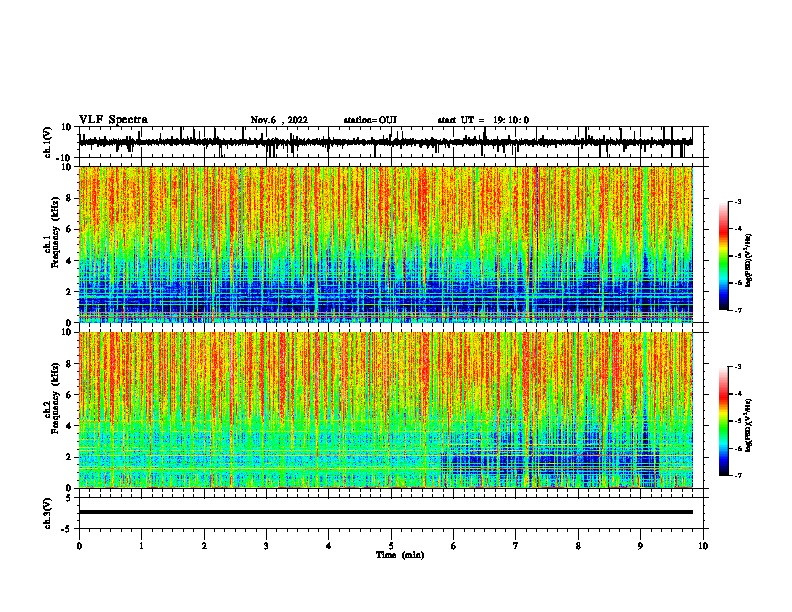This screenshot has height=612, width=792.
Task: Click the time axis tick label '5'
Action: [391, 546]
